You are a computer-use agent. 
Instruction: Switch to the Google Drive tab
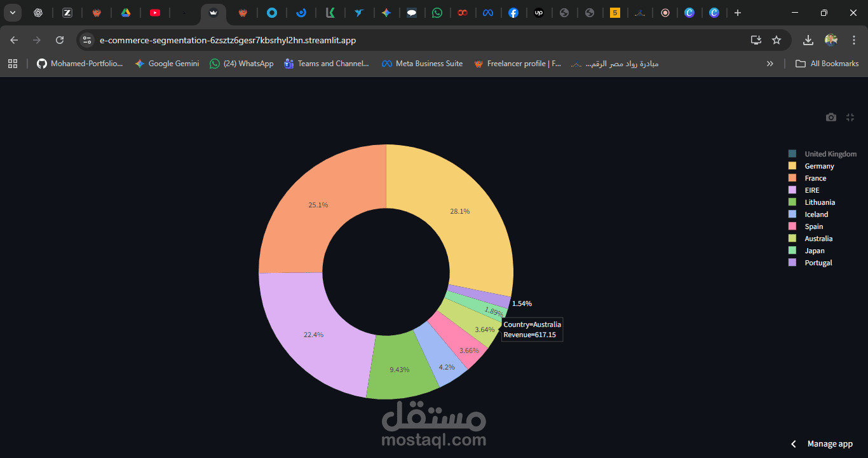tap(126, 13)
